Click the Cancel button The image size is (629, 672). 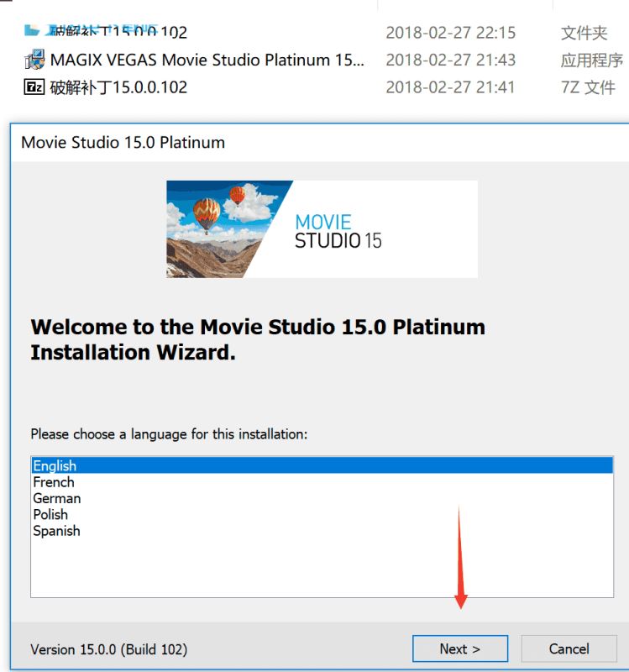coord(569,648)
